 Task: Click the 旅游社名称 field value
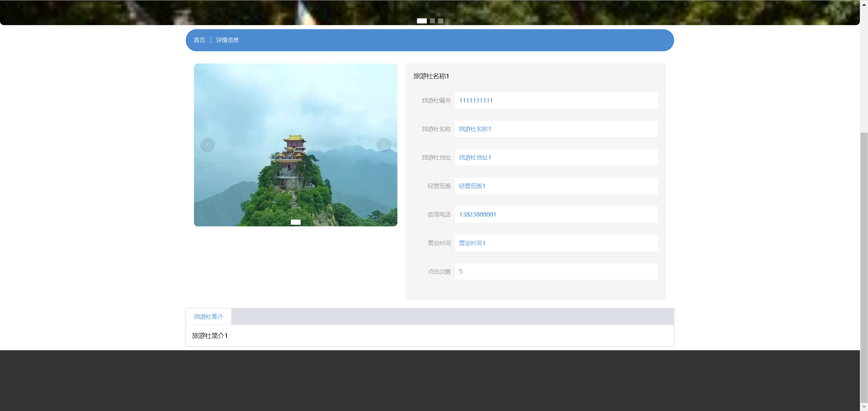coord(475,129)
